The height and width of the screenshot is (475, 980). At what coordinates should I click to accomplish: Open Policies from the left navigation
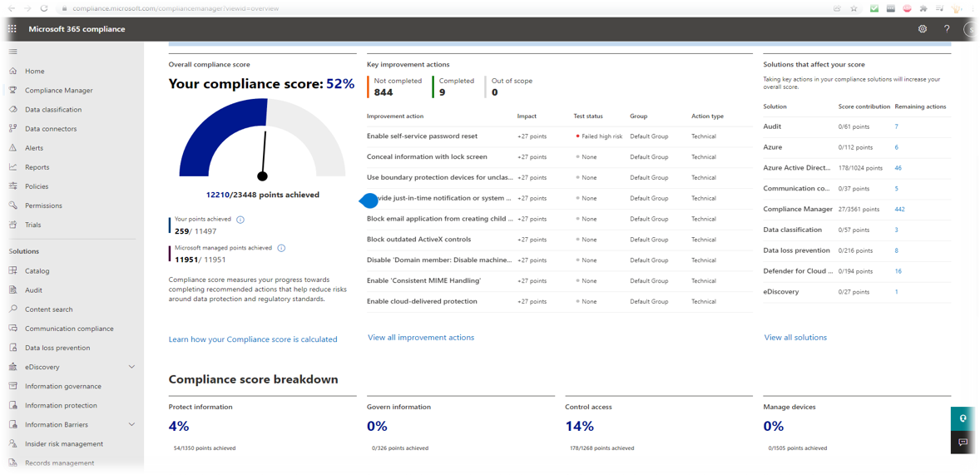point(37,186)
